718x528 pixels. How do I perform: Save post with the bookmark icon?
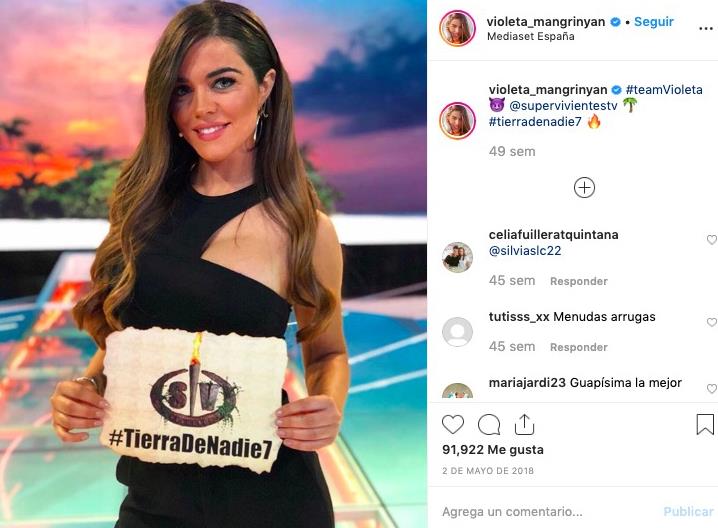pos(705,424)
